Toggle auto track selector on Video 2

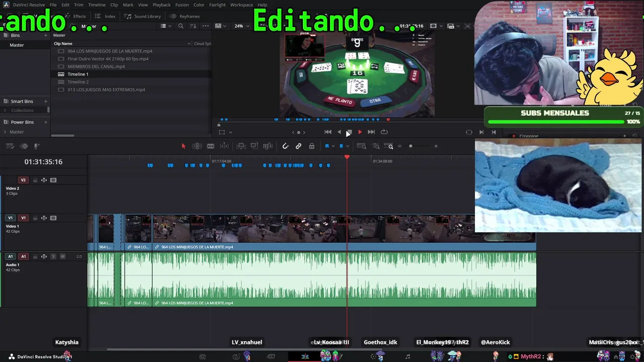[x=44, y=180]
